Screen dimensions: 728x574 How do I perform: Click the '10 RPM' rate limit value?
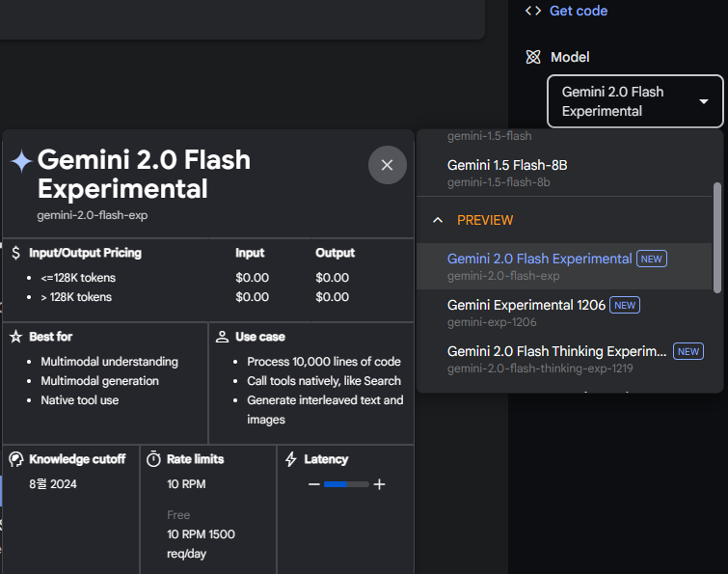186,484
